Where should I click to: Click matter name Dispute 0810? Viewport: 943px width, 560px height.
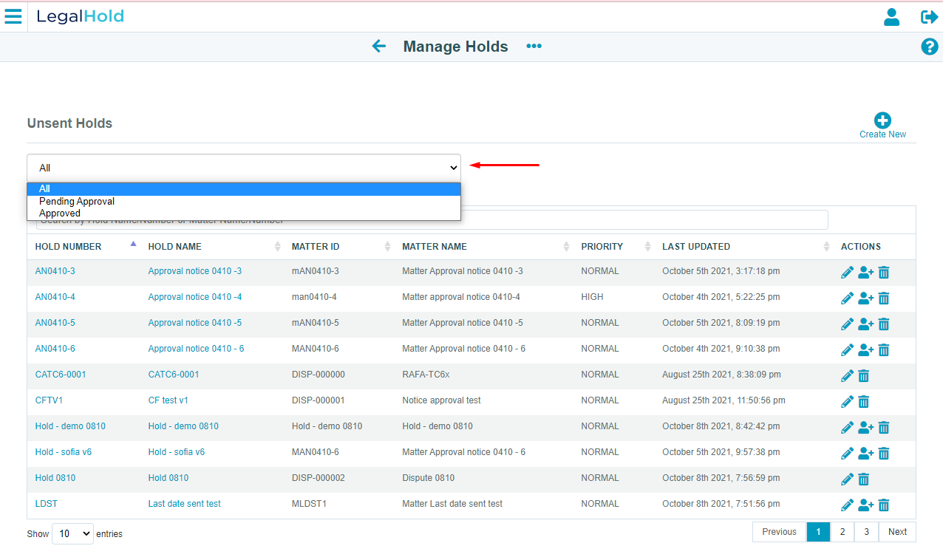[429, 478]
